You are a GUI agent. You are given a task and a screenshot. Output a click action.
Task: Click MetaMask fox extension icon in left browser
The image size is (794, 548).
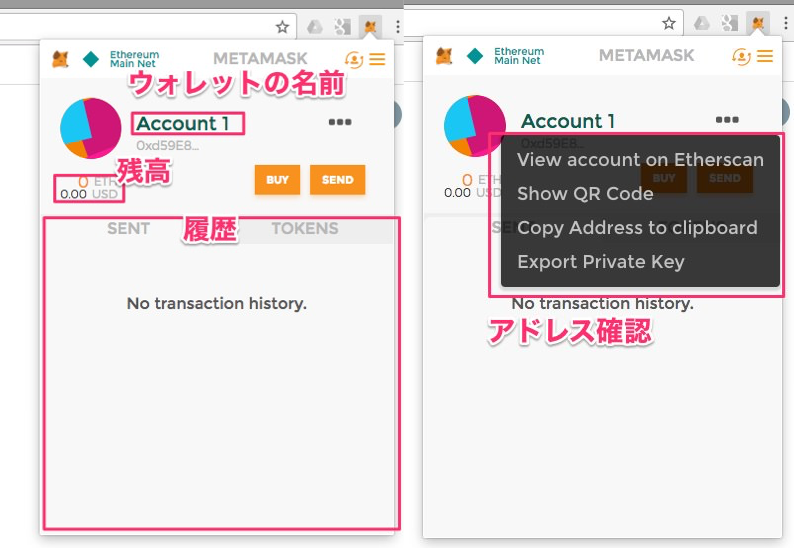pyautogui.click(x=370, y=26)
